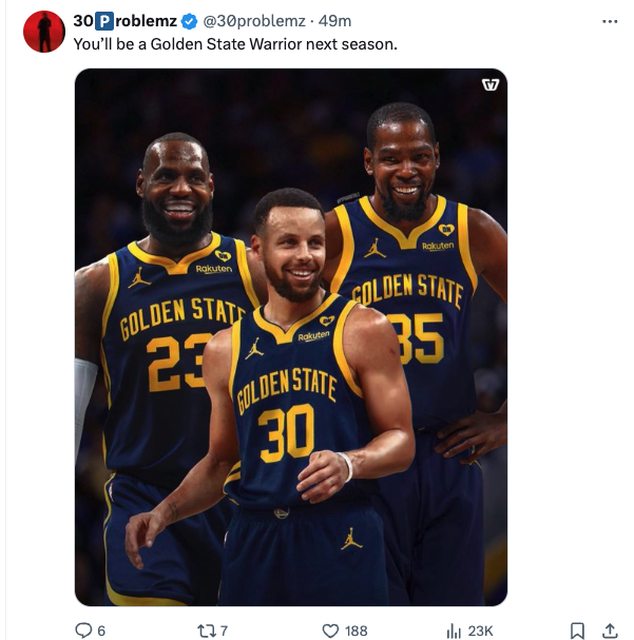Click the reply count of 6
The width and height of the screenshot is (634, 640).
(x=102, y=630)
